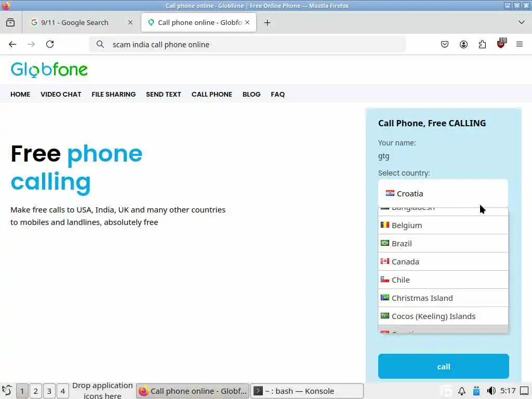Click the blue call button
This screenshot has height=399, width=532.
(x=444, y=366)
